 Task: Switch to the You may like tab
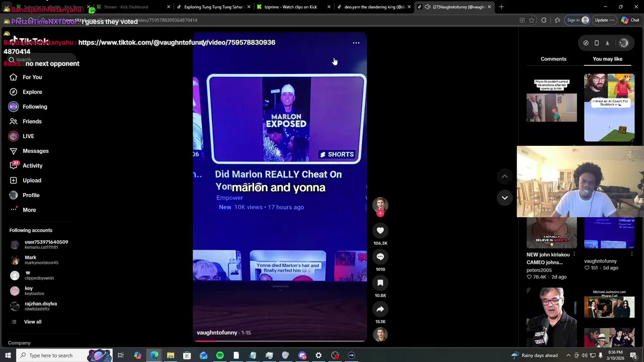click(x=607, y=59)
